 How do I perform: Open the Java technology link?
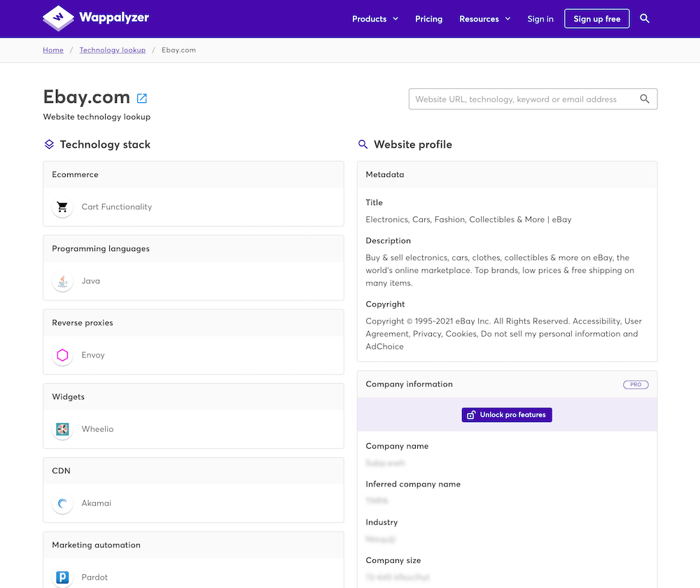[x=90, y=281]
